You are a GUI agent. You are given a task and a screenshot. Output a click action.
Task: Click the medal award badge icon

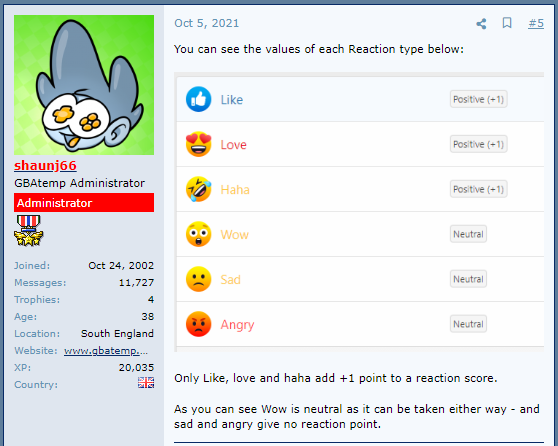pyautogui.click(x=28, y=230)
